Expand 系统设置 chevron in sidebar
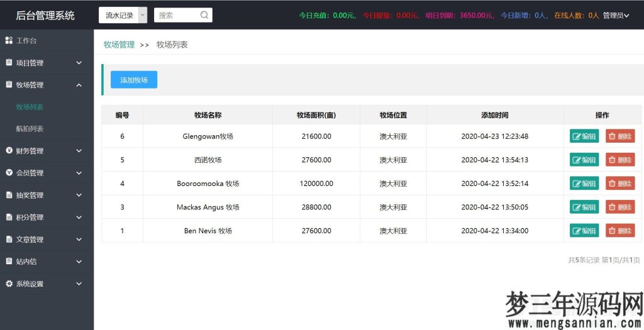This screenshot has width=644, height=330. pos(79,283)
